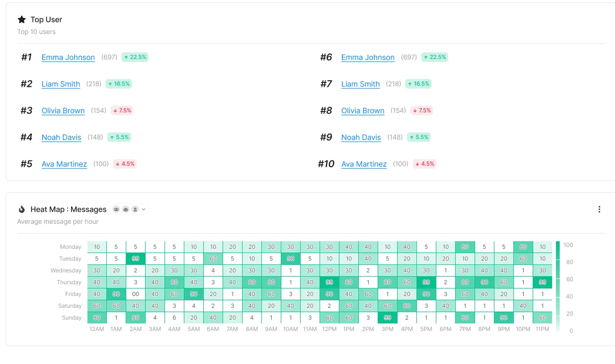Open Liam Smith's link at rank #7
The width and height of the screenshot is (615, 364).
(361, 84)
